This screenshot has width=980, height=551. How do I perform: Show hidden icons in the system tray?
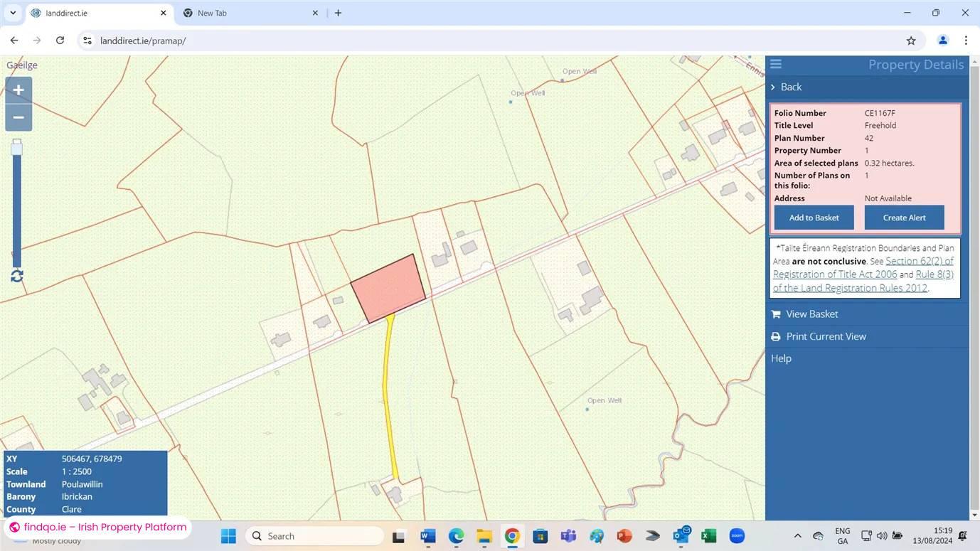(797, 535)
